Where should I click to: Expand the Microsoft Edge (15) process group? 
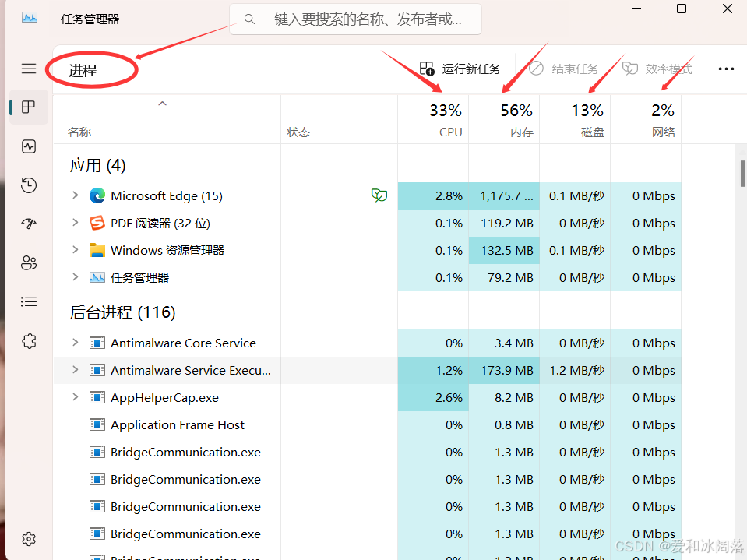(x=76, y=195)
